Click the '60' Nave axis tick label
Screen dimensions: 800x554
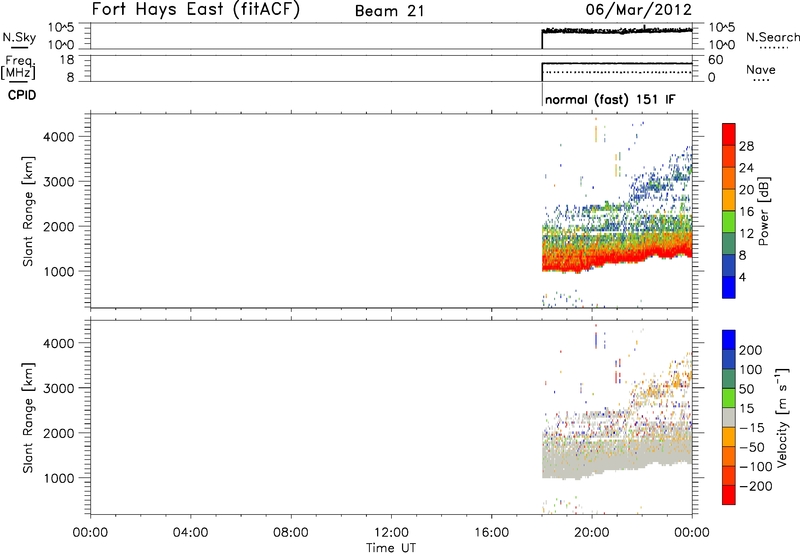(x=716, y=60)
